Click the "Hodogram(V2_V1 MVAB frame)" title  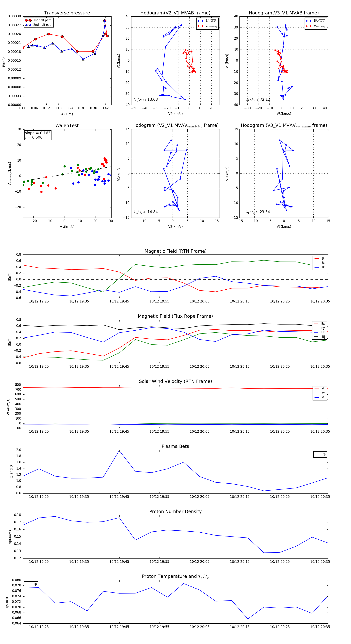click(x=175, y=13)
